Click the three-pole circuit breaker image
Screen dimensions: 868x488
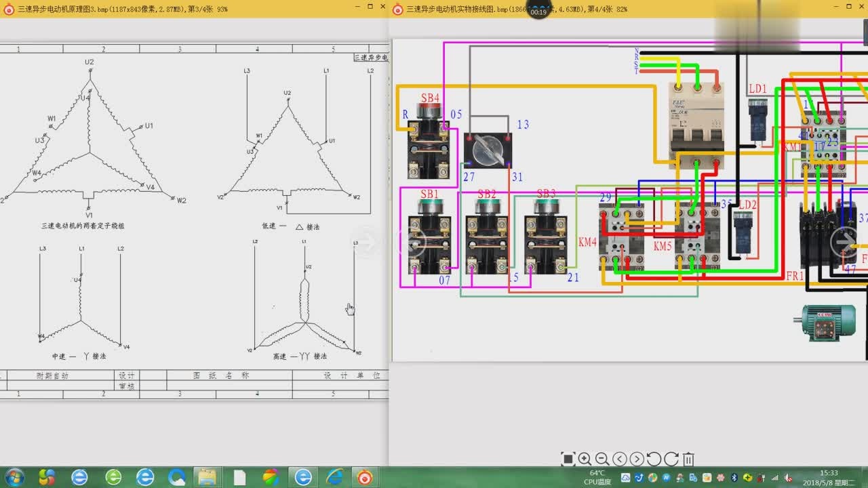pos(696,126)
